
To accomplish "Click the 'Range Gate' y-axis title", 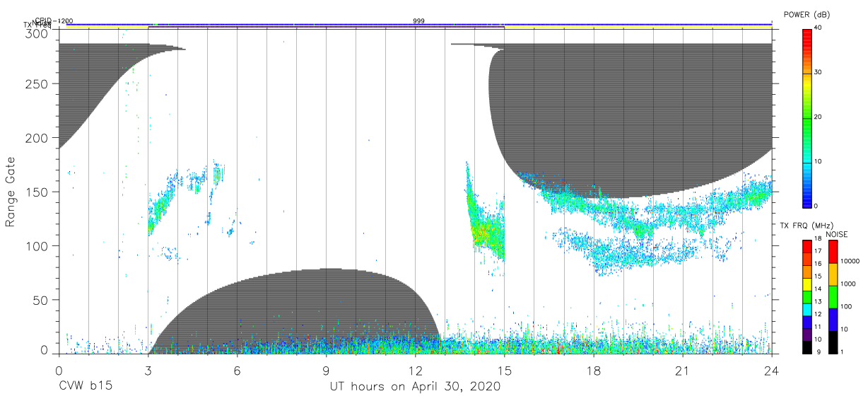I will [11, 192].
